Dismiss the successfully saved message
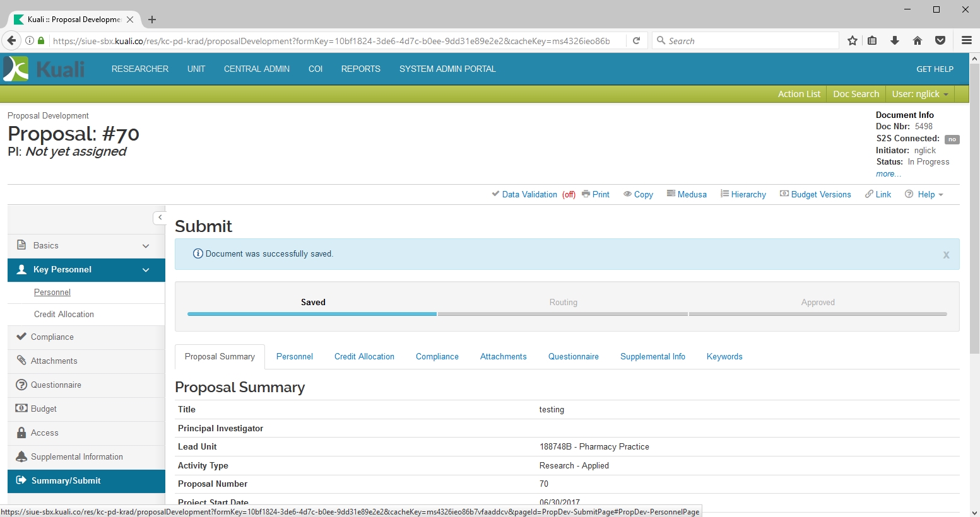This screenshot has width=980, height=517. tap(946, 255)
